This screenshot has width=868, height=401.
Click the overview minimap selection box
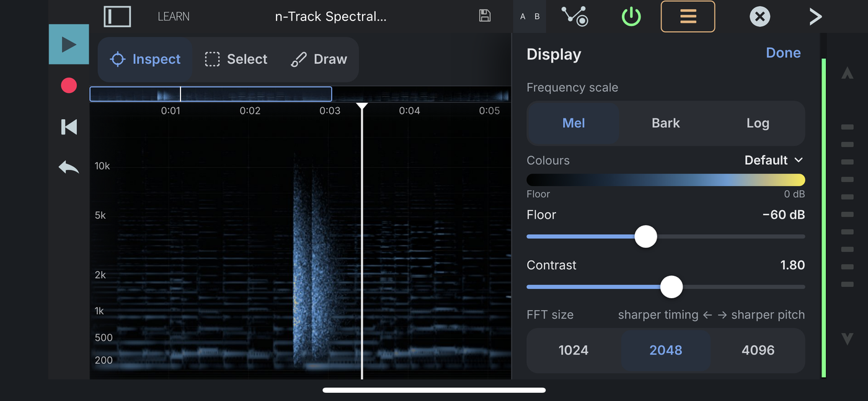211,94
